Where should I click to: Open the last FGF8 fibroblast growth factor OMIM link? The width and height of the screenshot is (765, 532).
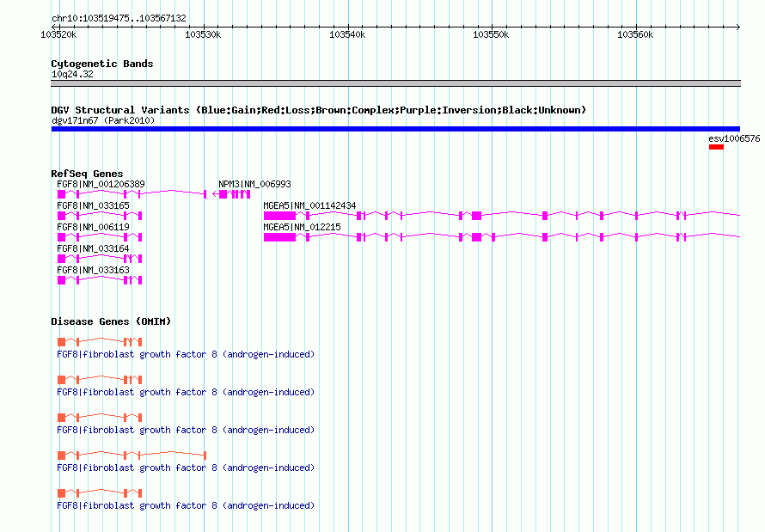point(186,505)
